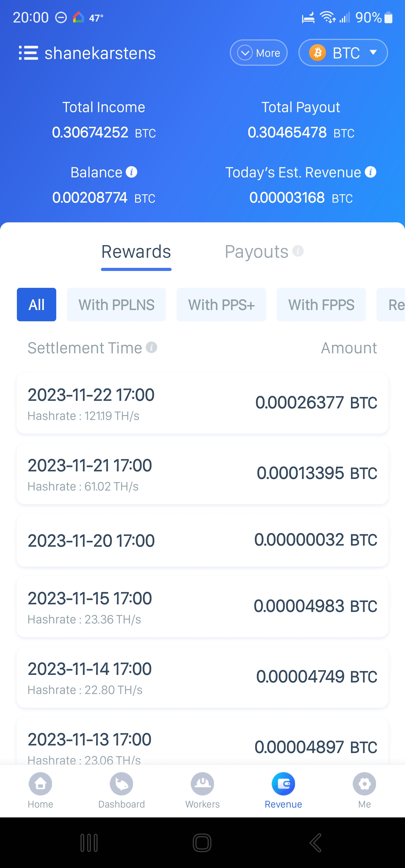Image resolution: width=405 pixels, height=868 pixels.
Task: Select the All rewards filter
Action: tap(36, 305)
